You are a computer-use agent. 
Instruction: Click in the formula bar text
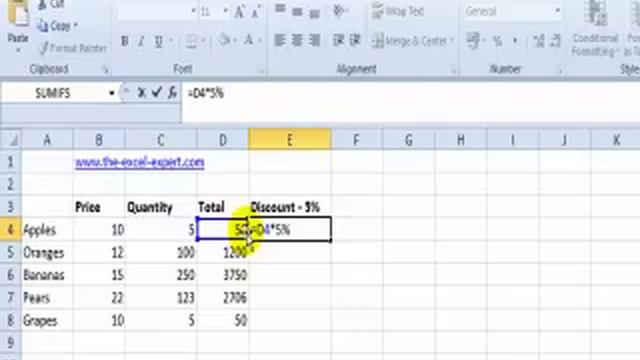[206, 93]
